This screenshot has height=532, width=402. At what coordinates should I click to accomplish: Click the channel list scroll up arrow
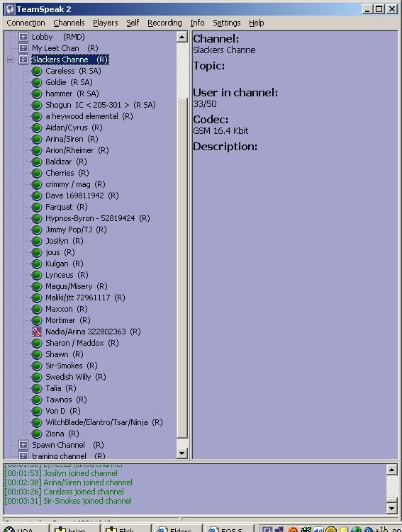pos(182,37)
